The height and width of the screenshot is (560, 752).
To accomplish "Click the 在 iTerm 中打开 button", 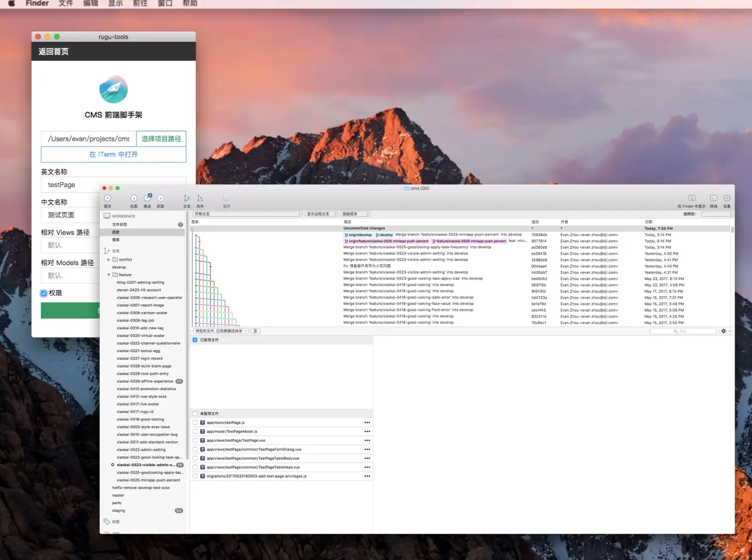I will click(114, 155).
